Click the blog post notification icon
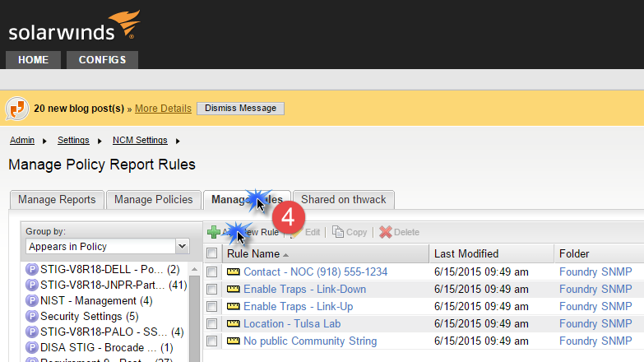The width and height of the screenshot is (644, 362). [x=16, y=109]
